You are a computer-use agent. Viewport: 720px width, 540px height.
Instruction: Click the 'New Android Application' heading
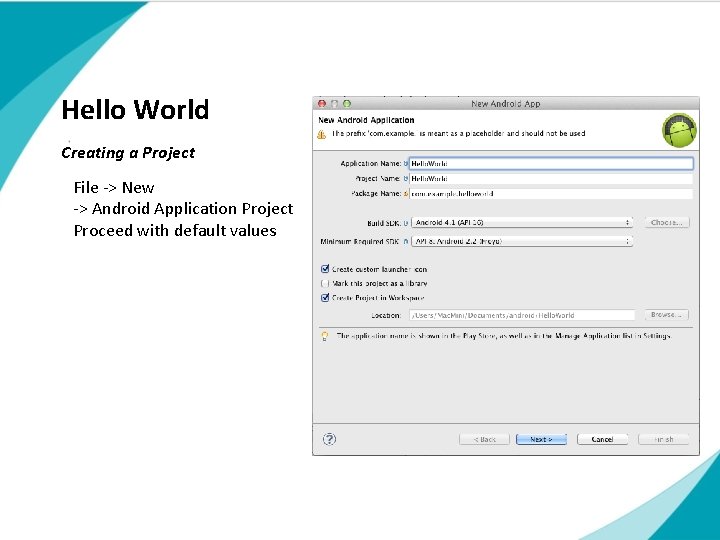(x=366, y=120)
